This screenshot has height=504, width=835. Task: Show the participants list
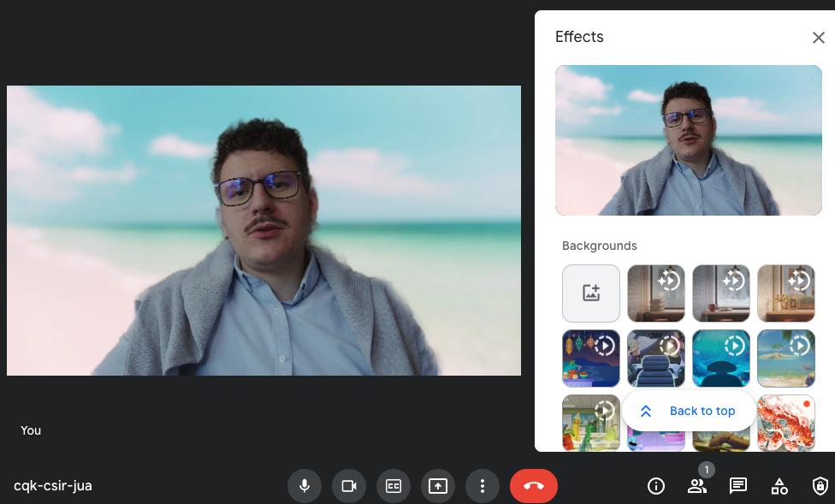click(x=697, y=486)
